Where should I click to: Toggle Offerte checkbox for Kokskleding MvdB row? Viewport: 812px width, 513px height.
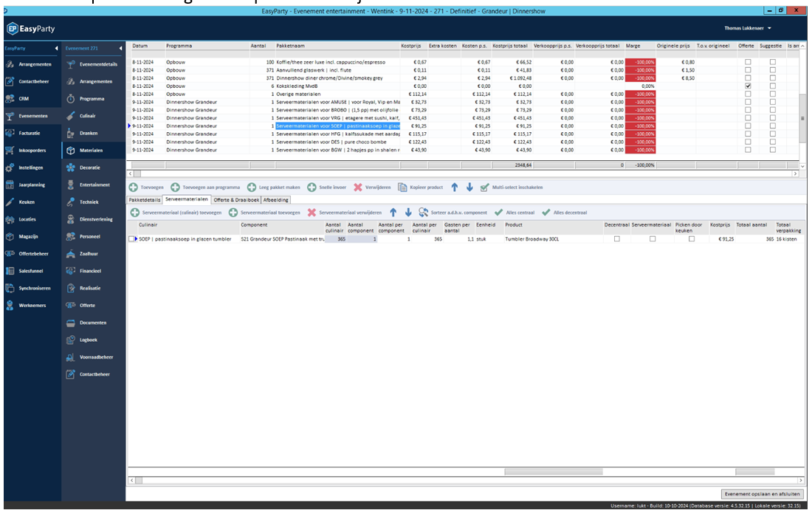747,86
